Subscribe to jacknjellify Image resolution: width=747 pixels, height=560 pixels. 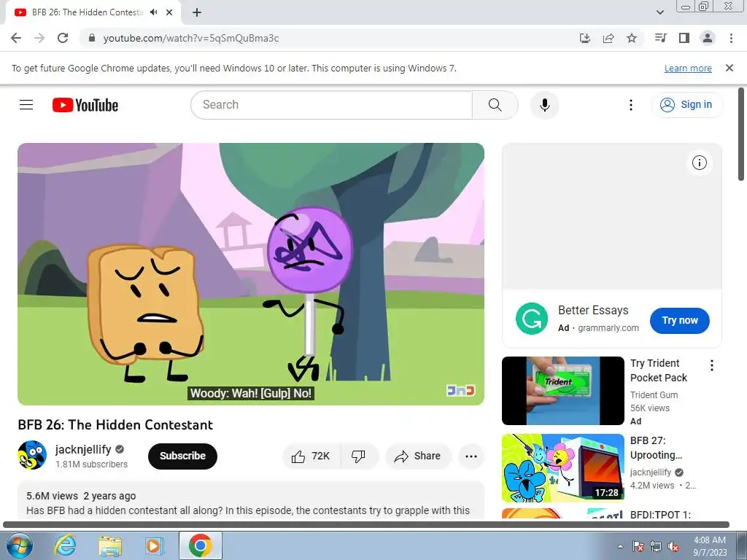tap(182, 456)
